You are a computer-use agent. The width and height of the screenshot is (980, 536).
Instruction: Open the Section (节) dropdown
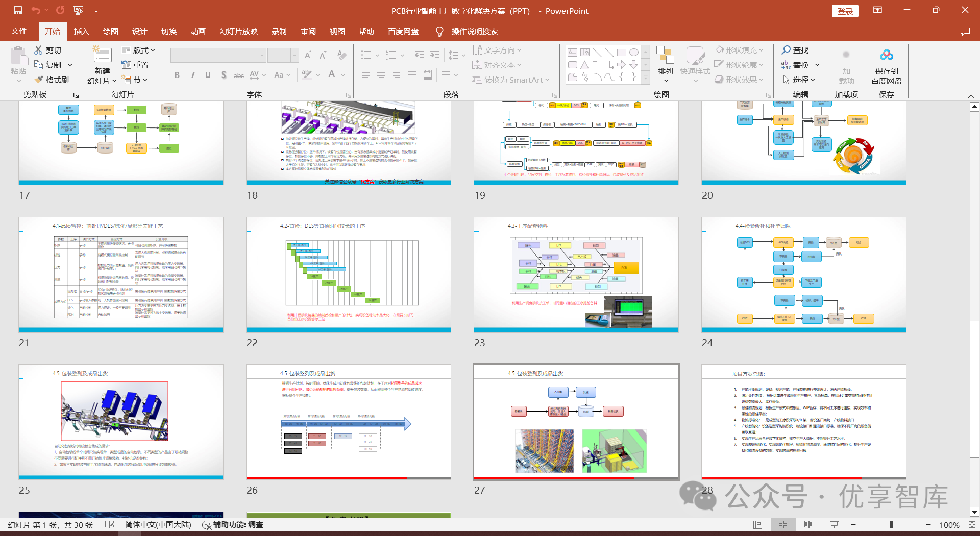135,80
